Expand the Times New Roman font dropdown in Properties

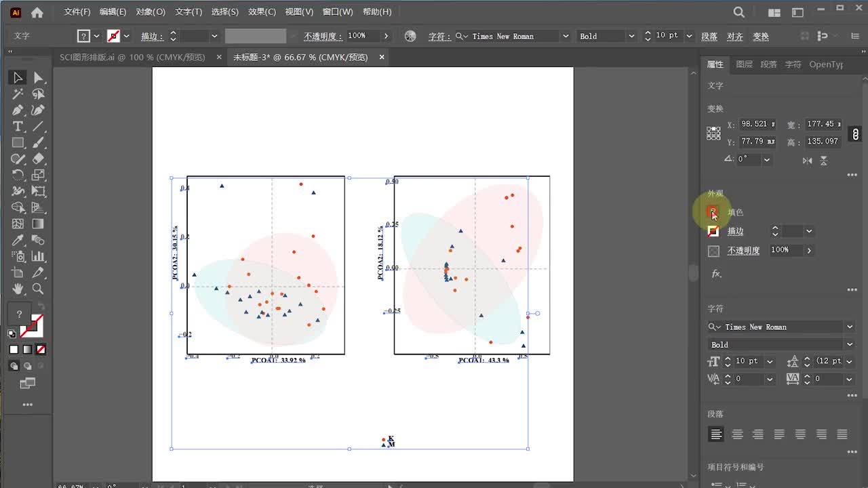click(x=849, y=327)
